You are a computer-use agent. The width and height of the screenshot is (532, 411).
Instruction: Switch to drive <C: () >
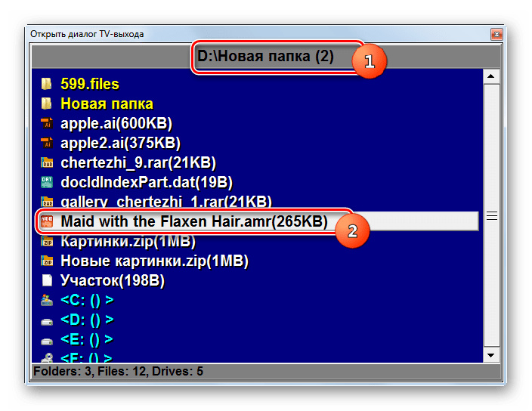87,300
